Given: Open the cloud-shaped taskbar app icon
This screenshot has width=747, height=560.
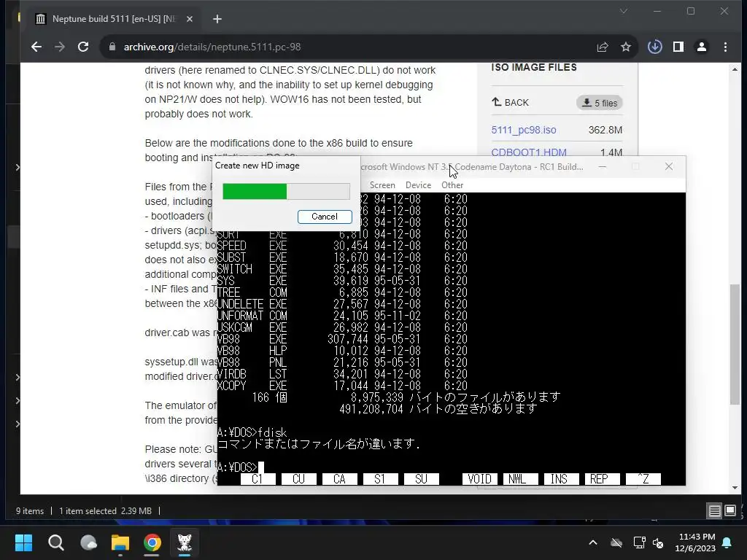Looking at the screenshot, I should pyautogui.click(x=88, y=542).
